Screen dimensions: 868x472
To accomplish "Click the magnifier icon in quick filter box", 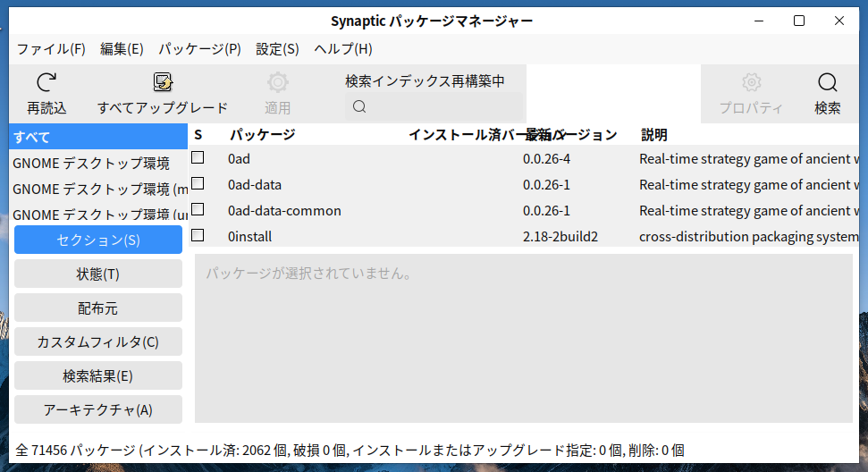I will point(359,106).
